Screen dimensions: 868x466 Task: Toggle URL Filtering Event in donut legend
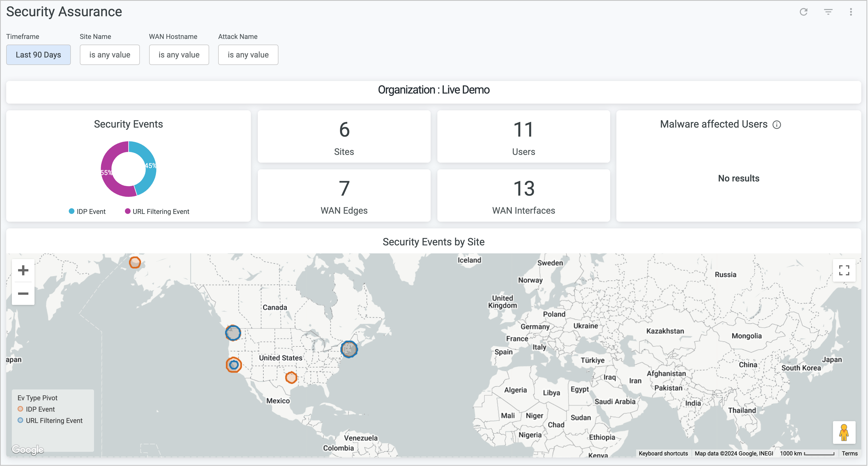click(x=157, y=211)
